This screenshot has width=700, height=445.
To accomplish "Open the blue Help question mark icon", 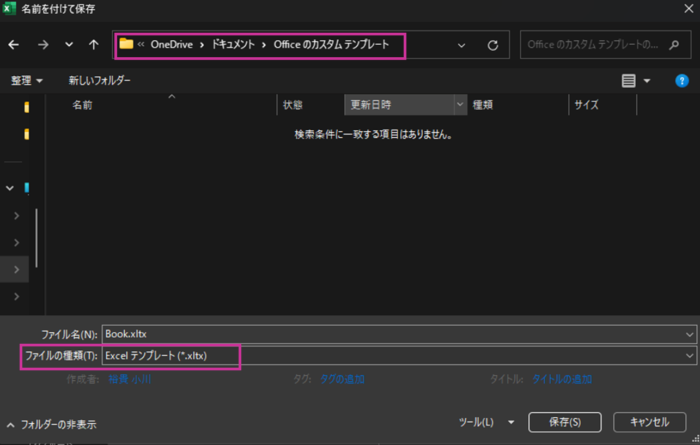I will [x=682, y=80].
